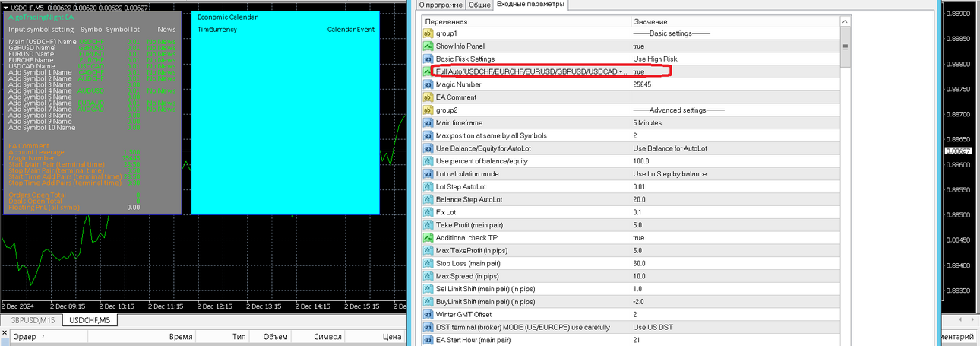Click the icon beside Stop Loss (main pair)
Viewport: 980px width, 346px height.
(428, 263)
